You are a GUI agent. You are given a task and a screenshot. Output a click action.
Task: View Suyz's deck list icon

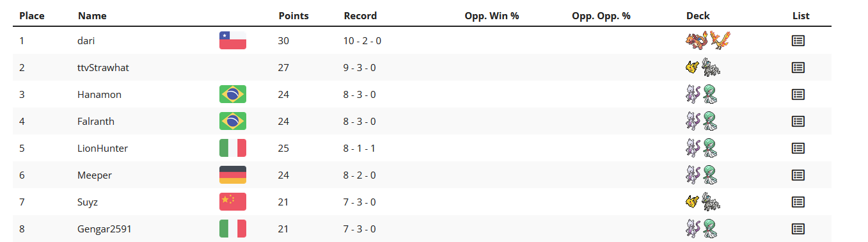798,202
